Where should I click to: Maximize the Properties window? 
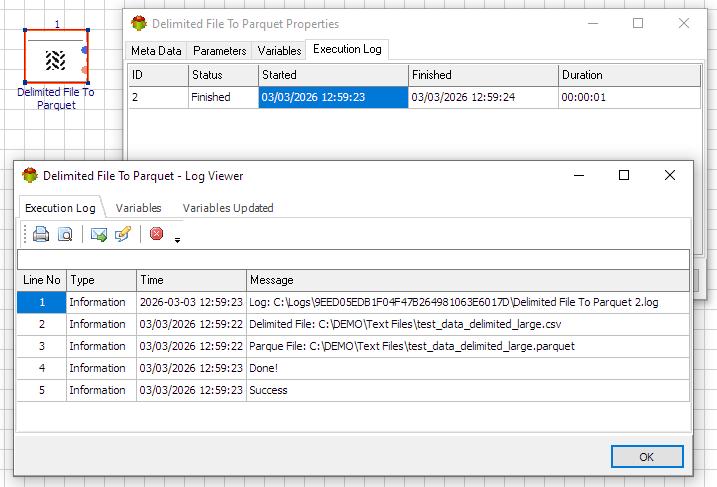(638, 23)
